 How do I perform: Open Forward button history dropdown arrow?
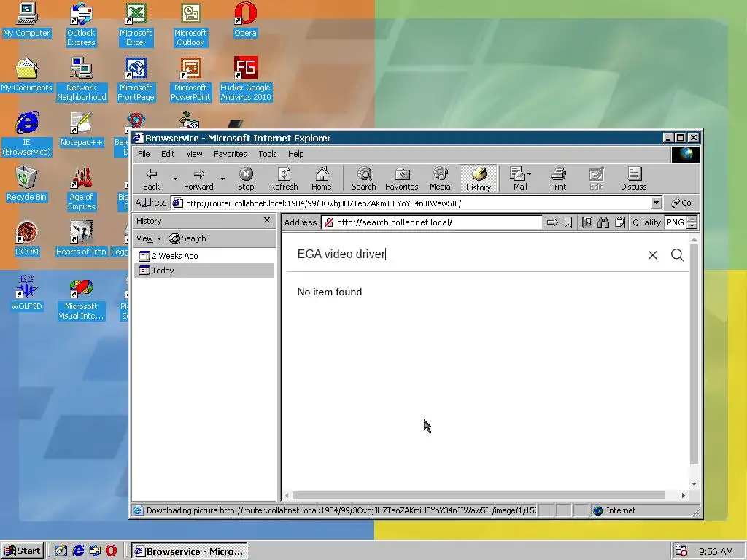(x=222, y=179)
